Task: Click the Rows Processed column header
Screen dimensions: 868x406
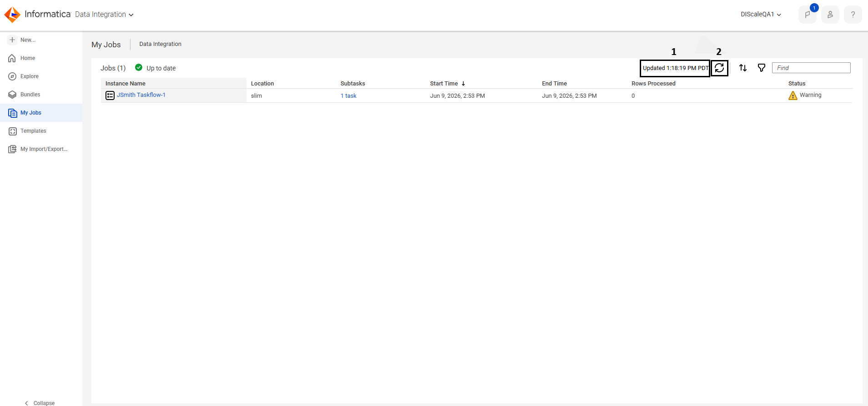Action: tap(653, 83)
